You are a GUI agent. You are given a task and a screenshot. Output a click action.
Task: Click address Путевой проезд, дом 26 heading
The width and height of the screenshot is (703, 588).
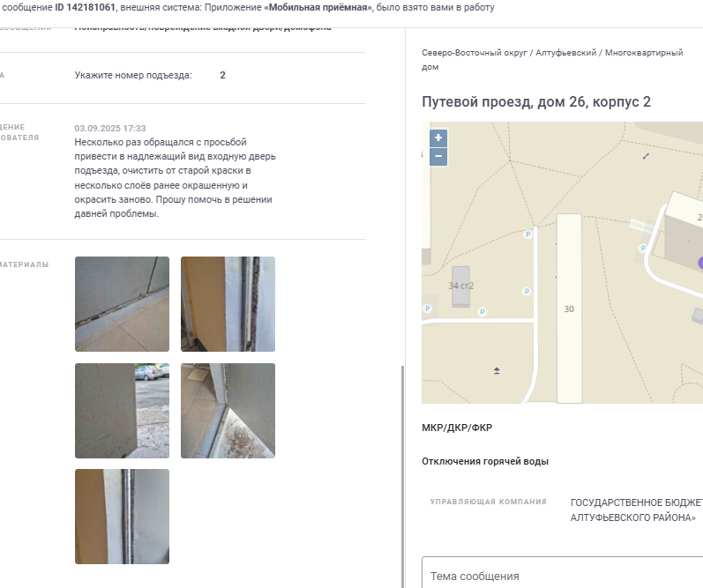pyautogui.click(x=536, y=101)
